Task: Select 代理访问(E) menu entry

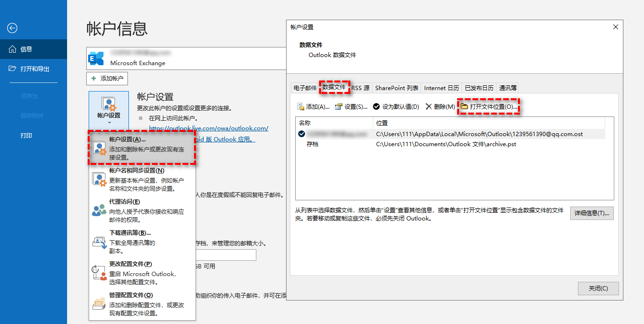Action: [x=142, y=210]
